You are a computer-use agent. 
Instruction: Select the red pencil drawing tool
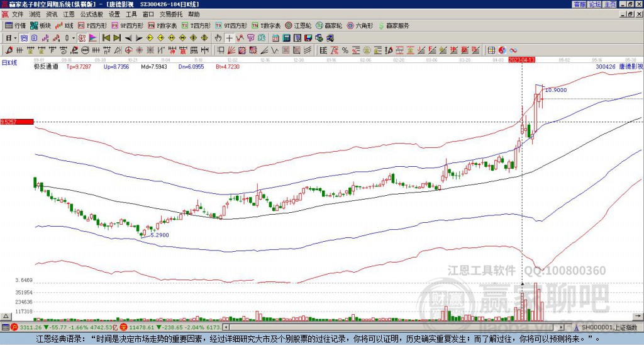point(9,50)
